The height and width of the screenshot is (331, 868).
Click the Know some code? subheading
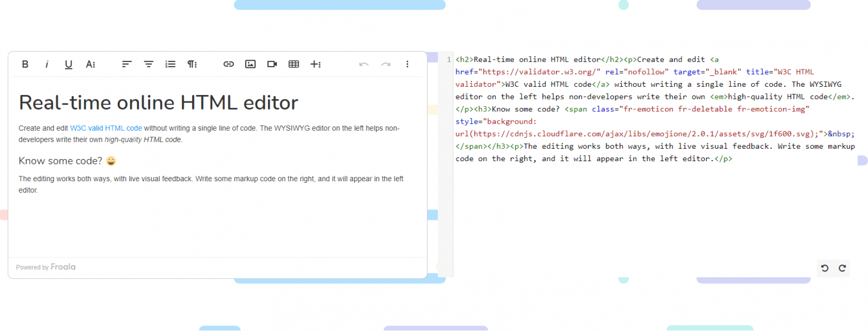click(60, 161)
